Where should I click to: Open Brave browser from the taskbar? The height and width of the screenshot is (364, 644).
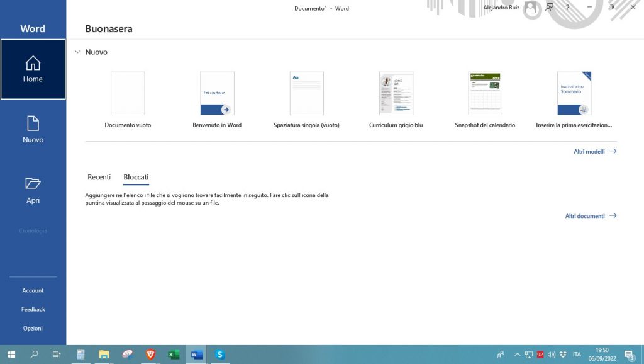pyautogui.click(x=150, y=355)
